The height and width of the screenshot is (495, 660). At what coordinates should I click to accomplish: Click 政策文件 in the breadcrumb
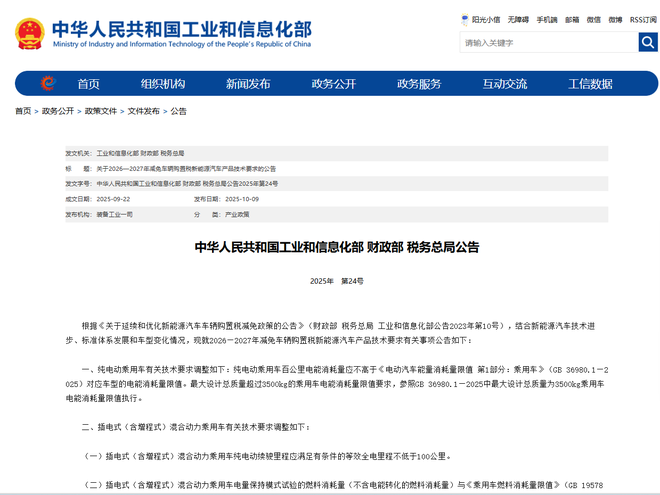(x=100, y=111)
